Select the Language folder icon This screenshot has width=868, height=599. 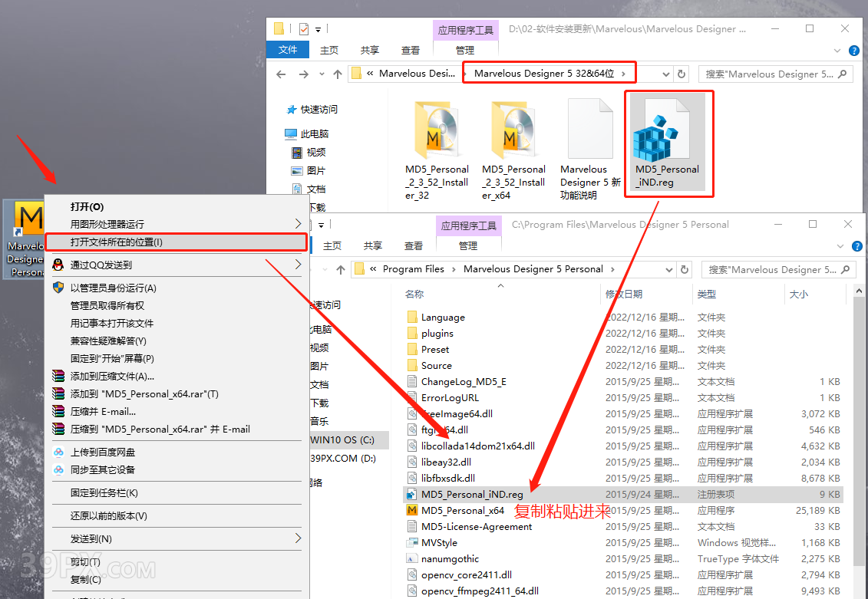412,317
